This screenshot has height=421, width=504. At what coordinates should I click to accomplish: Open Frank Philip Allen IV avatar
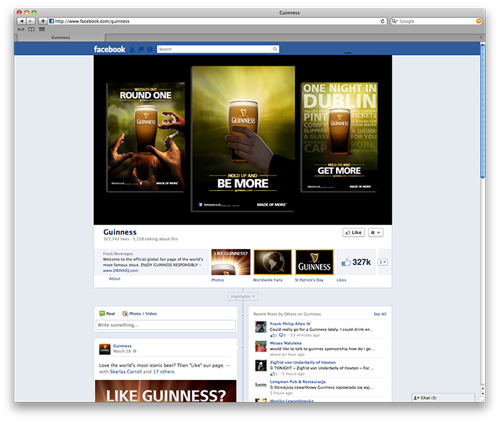pyautogui.click(x=261, y=327)
